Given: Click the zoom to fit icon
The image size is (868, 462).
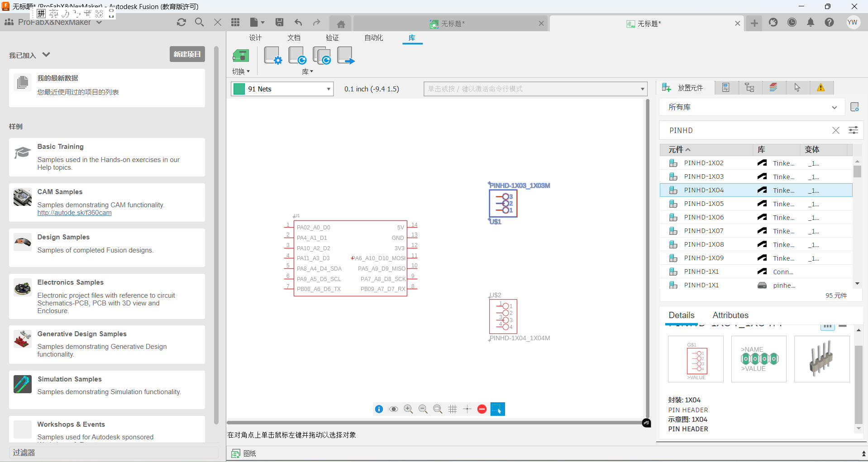Looking at the screenshot, I should pos(438,409).
